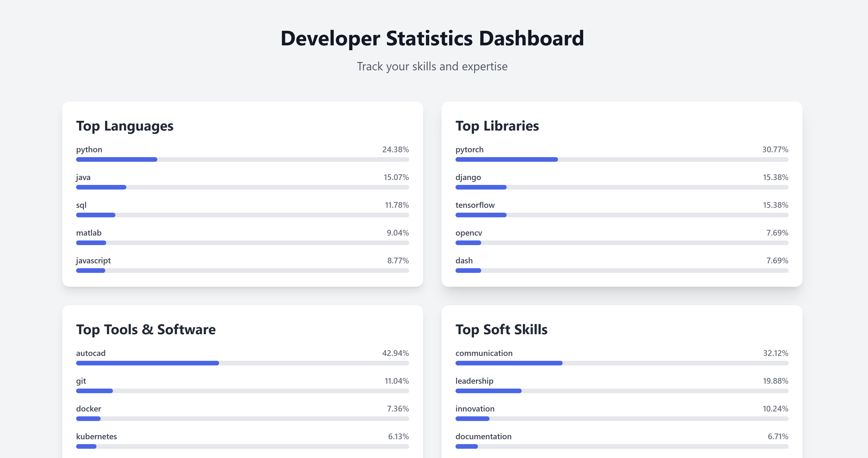This screenshot has height=458, width=868.
Task: Click the 24.38% python percentage
Action: (395, 149)
